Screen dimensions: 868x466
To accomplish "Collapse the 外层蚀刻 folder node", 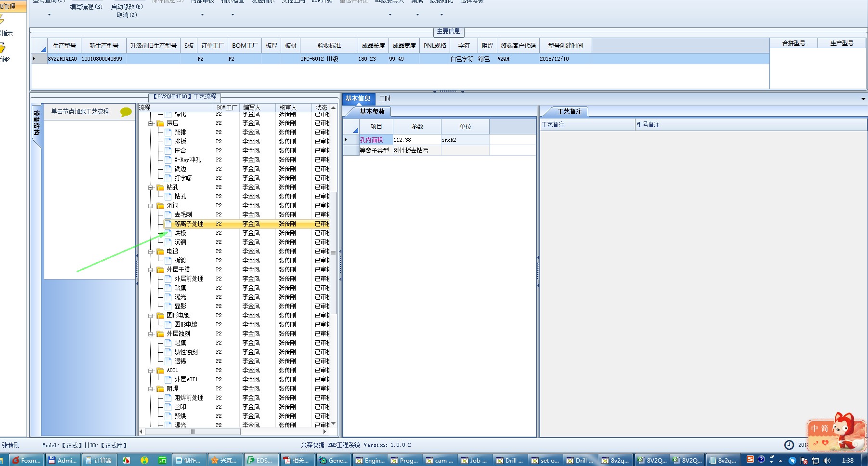I will (x=151, y=334).
